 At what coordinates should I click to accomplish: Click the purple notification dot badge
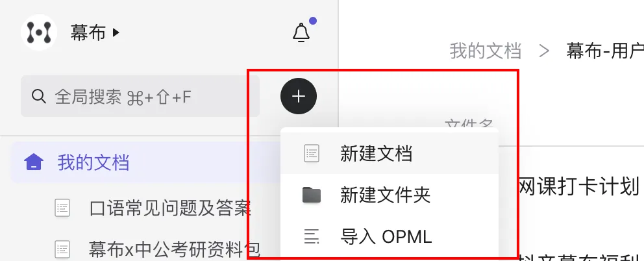[313, 21]
